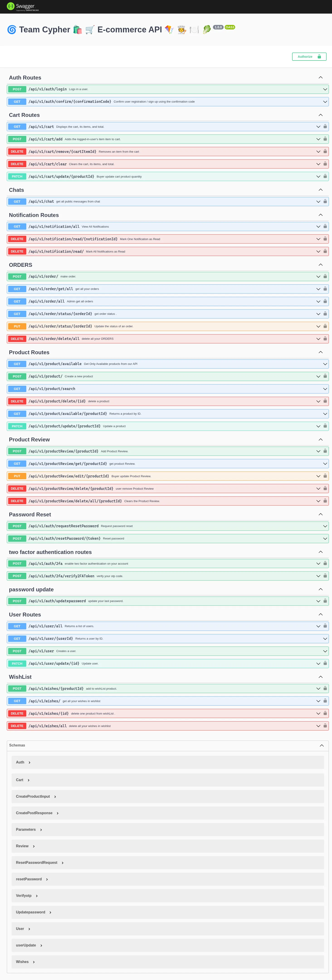
Task: Click the PATCH /api/v1/user/update/{id} method badge
Action: 17,663
